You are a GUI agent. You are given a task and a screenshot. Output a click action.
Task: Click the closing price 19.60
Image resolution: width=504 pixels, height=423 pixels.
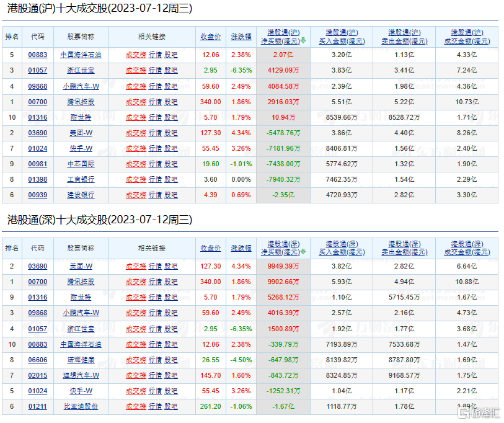[x=211, y=164]
